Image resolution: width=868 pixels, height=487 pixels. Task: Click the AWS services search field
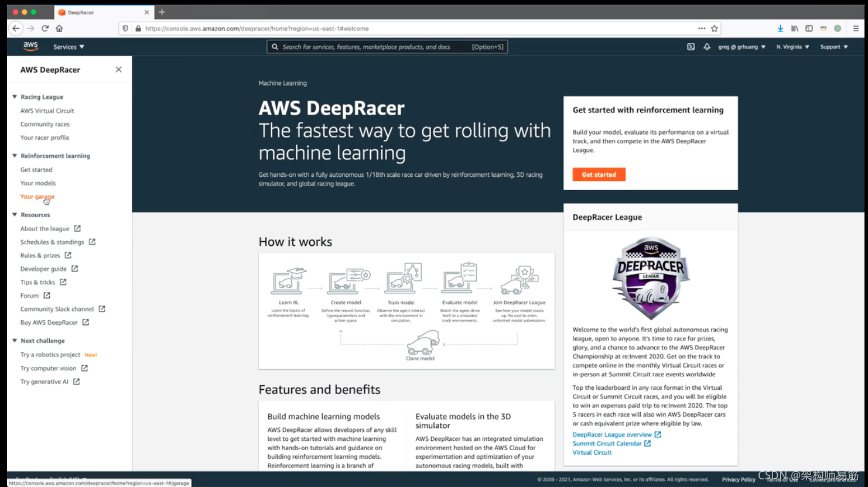click(x=387, y=47)
